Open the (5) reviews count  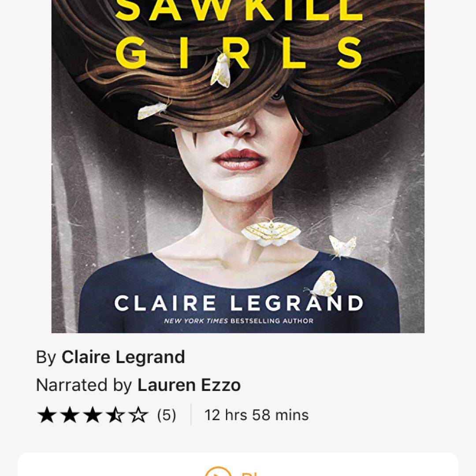166,415
